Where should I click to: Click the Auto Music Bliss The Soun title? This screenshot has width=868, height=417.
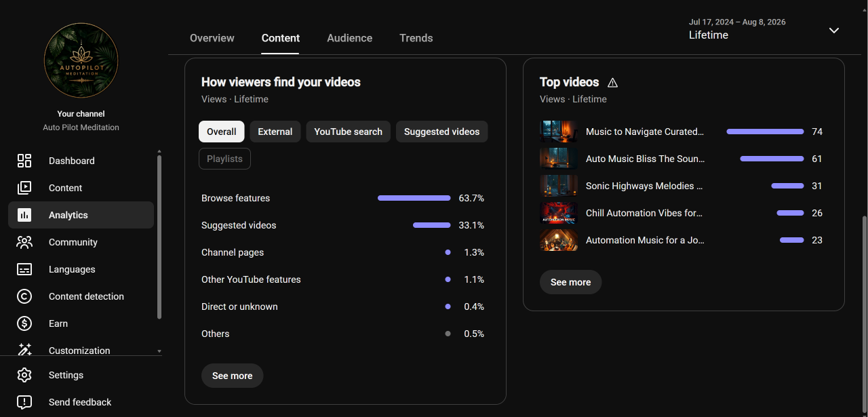coord(646,159)
